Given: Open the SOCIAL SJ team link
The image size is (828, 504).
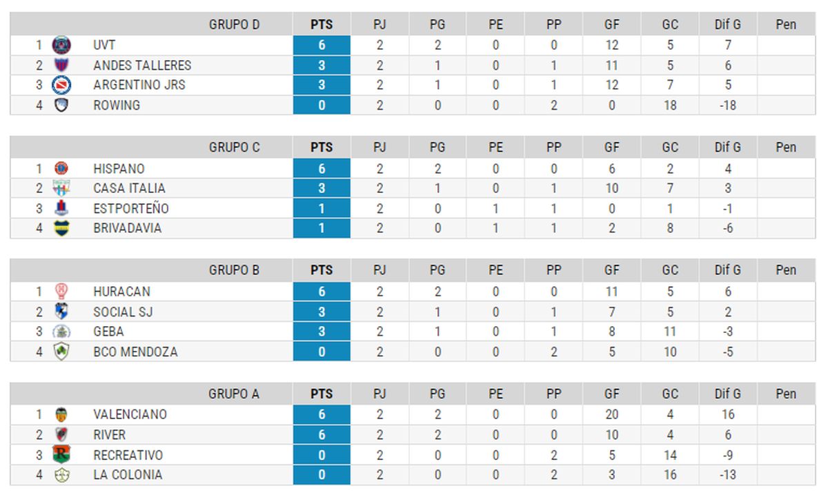Looking at the screenshot, I should pyautogui.click(x=123, y=312).
